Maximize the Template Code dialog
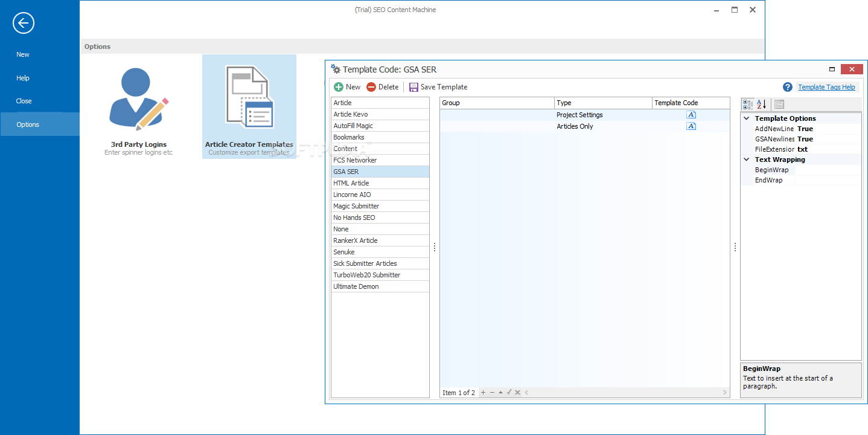This screenshot has height=435, width=868. click(x=832, y=69)
